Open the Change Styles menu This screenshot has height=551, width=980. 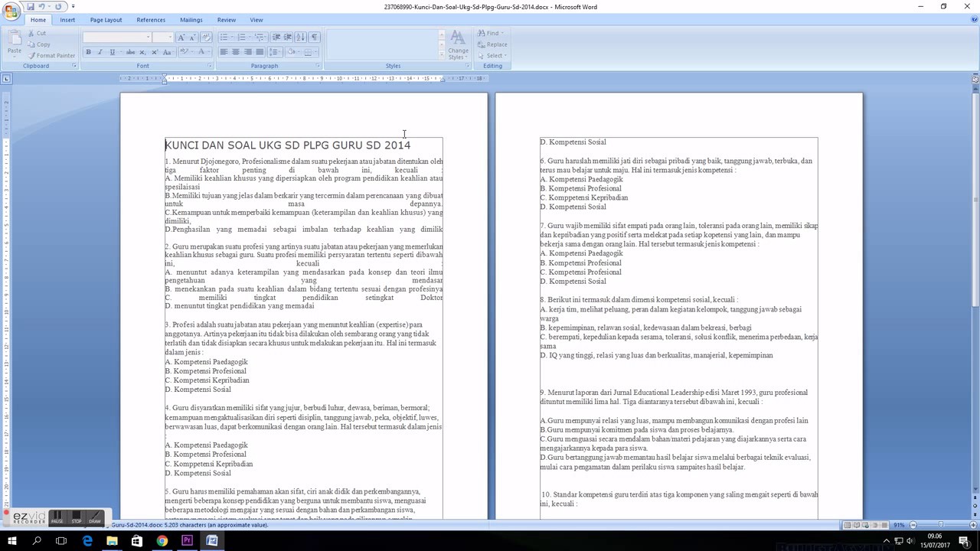tap(458, 45)
